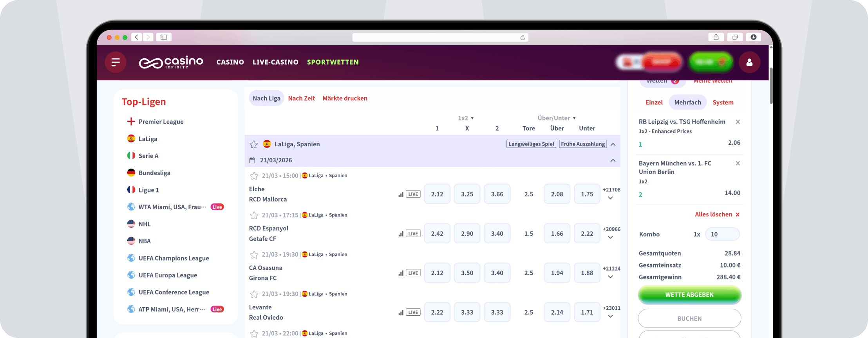
Task: Click the Casino Infinity logo
Action: click(x=171, y=62)
